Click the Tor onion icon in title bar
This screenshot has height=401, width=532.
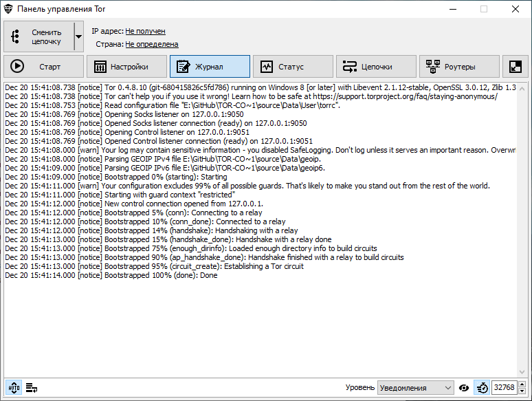point(8,9)
